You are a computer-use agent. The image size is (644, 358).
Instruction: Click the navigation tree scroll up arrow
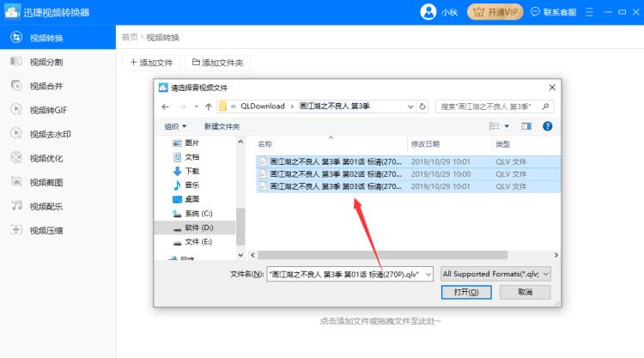coord(240,142)
